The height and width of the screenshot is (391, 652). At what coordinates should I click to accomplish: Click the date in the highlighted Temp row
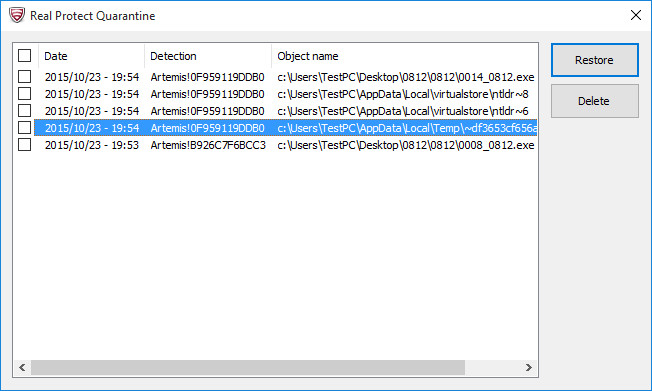92,128
